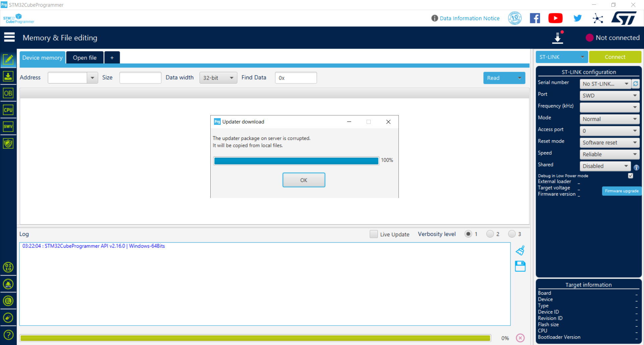Save the log using the floppy disk icon
This screenshot has width=644, height=345.
(520, 266)
